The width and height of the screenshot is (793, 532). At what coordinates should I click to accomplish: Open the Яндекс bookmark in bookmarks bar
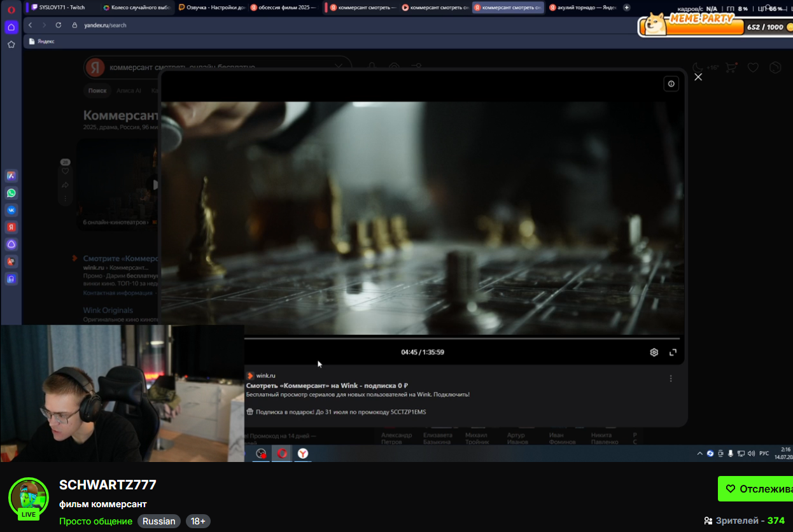point(42,41)
